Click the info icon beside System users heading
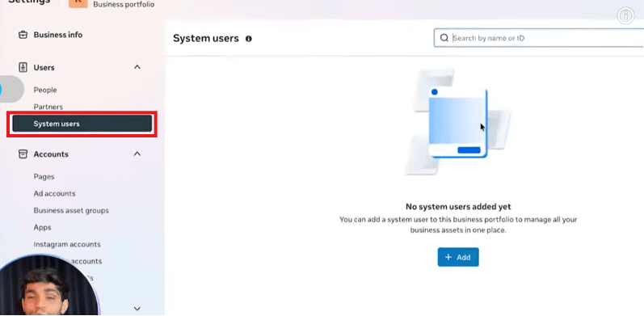 (249, 39)
